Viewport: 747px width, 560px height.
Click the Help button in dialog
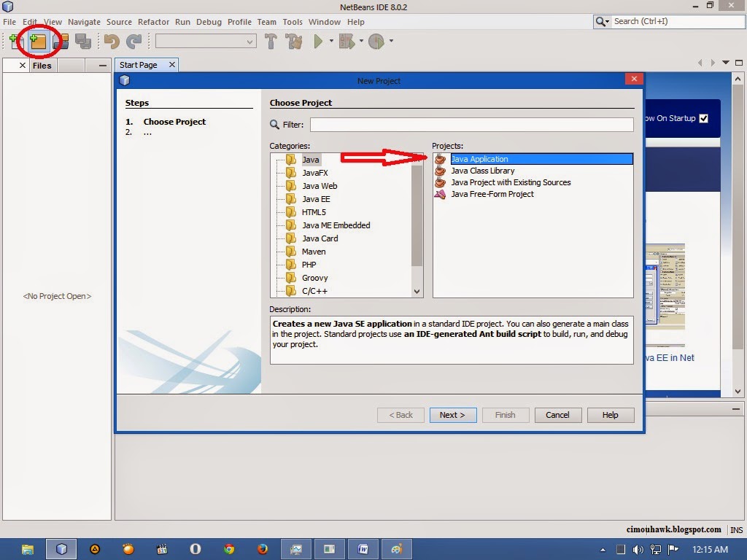[x=611, y=415]
